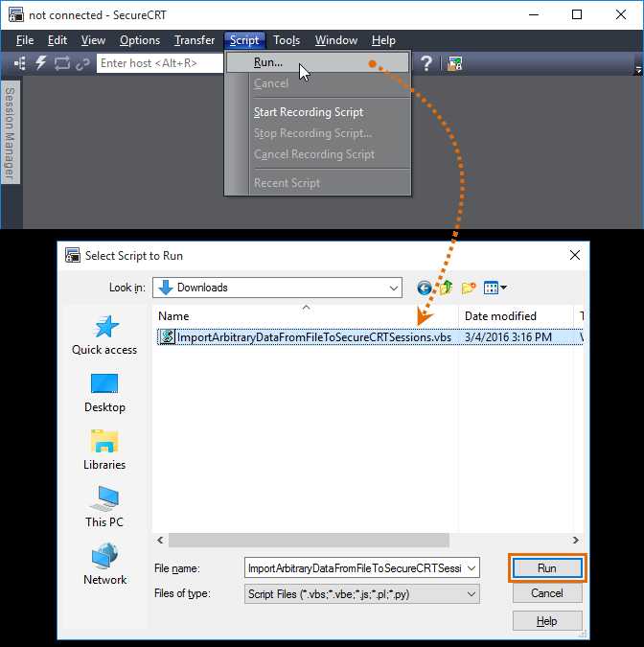The image size is (644, 647).
Task: Click the Script menu
Action: pyautogui.click(x=244, y=40)
